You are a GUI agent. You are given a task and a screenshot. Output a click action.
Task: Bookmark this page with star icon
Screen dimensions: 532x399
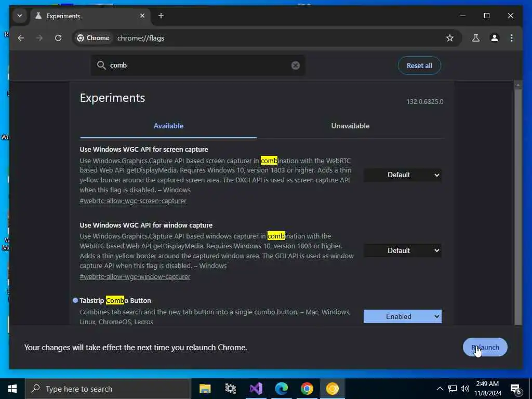pyautogui.click(x=449, y=38)
